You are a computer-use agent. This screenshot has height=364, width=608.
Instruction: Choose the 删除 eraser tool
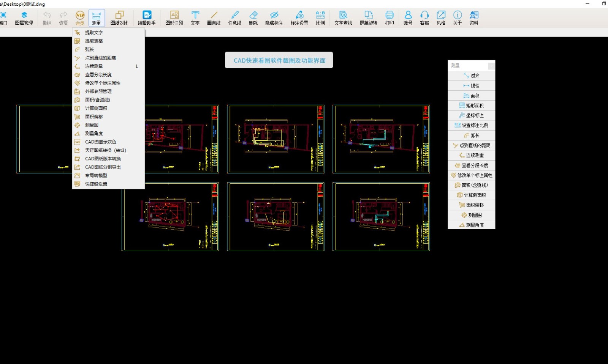[x=253, y=18]
